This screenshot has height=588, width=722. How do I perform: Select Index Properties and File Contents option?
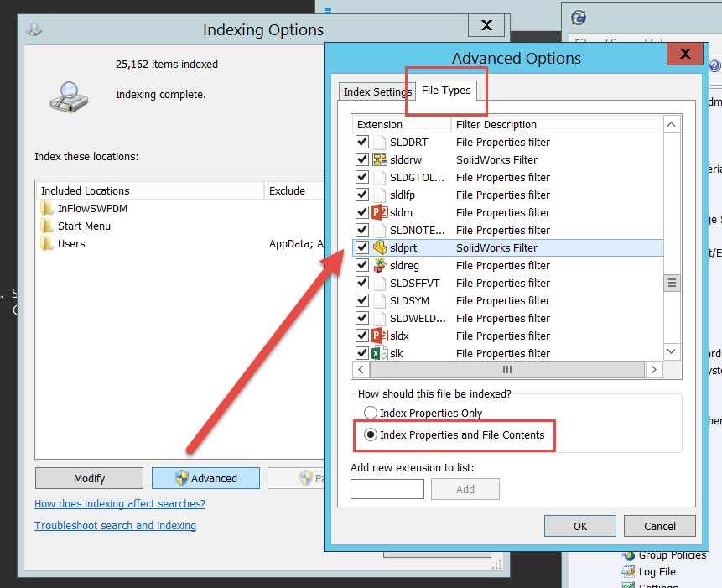pos(370,435)
